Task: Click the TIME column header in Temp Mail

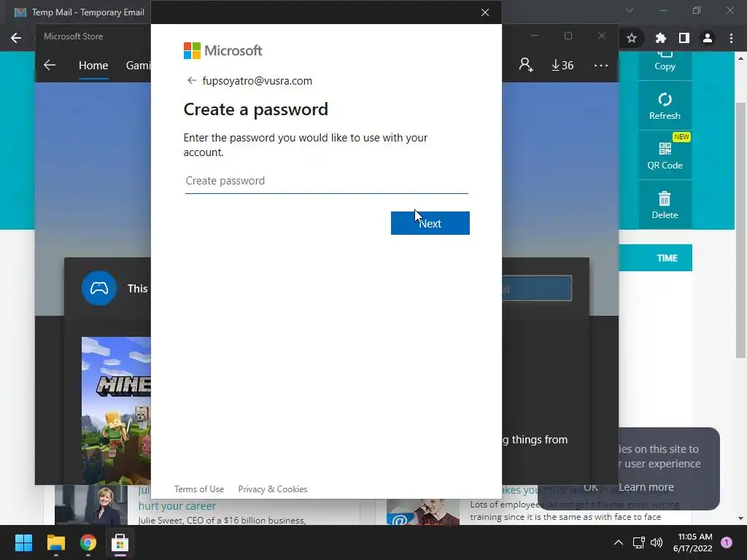Action: point(667,258)
